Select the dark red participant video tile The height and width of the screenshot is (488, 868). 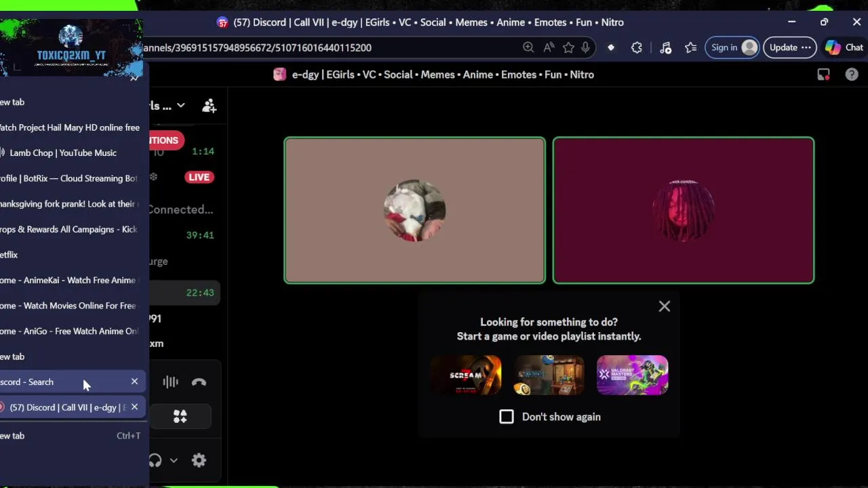[x=684, y=210]
